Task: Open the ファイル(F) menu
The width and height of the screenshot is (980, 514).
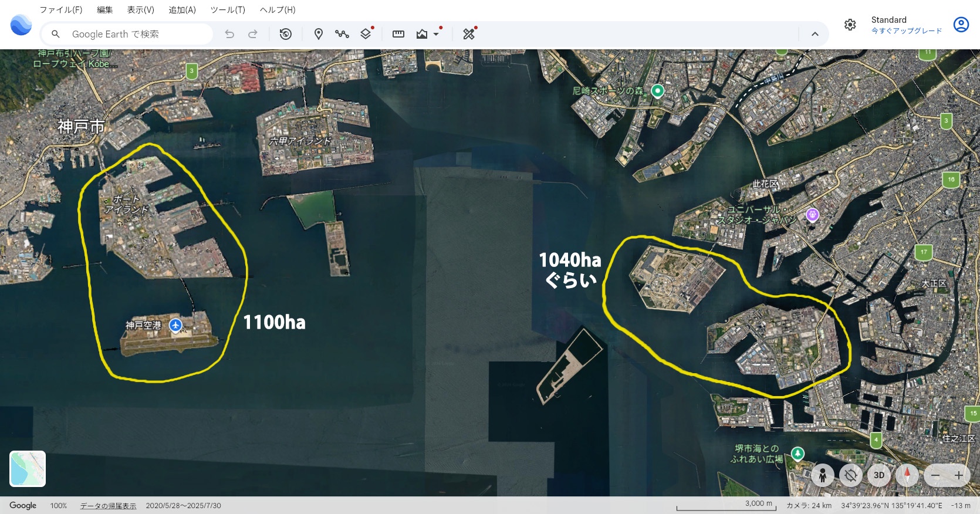Action: [x=60, y=10]
